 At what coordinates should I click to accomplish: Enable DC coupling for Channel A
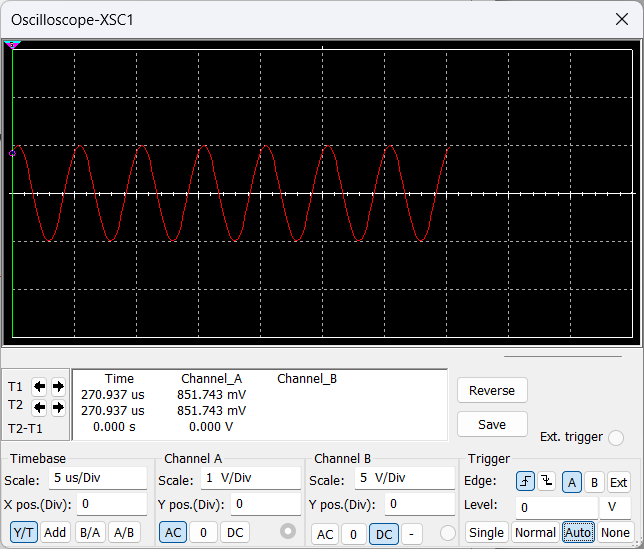(234, 532)
